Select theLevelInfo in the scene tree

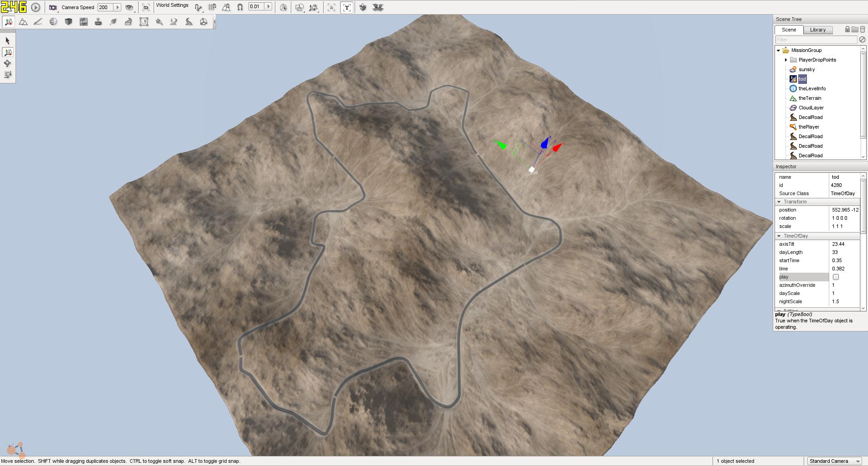click(x=812, y=88)
